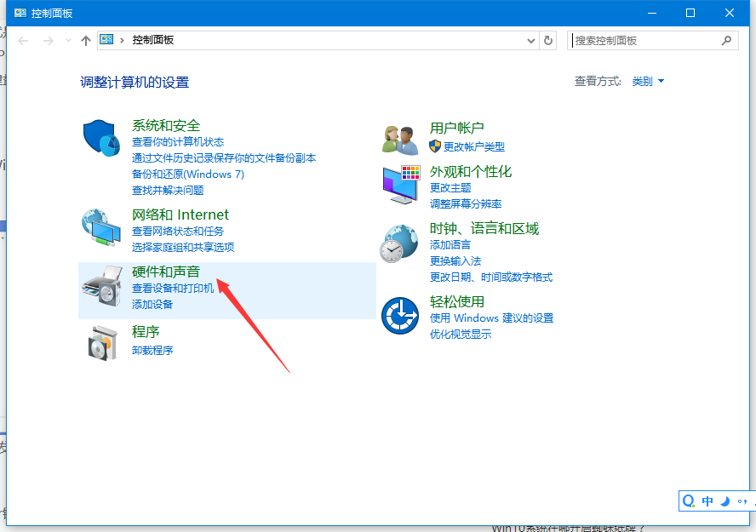Open the 程序 category link
The image size is (756, 532).
(146, 332)
